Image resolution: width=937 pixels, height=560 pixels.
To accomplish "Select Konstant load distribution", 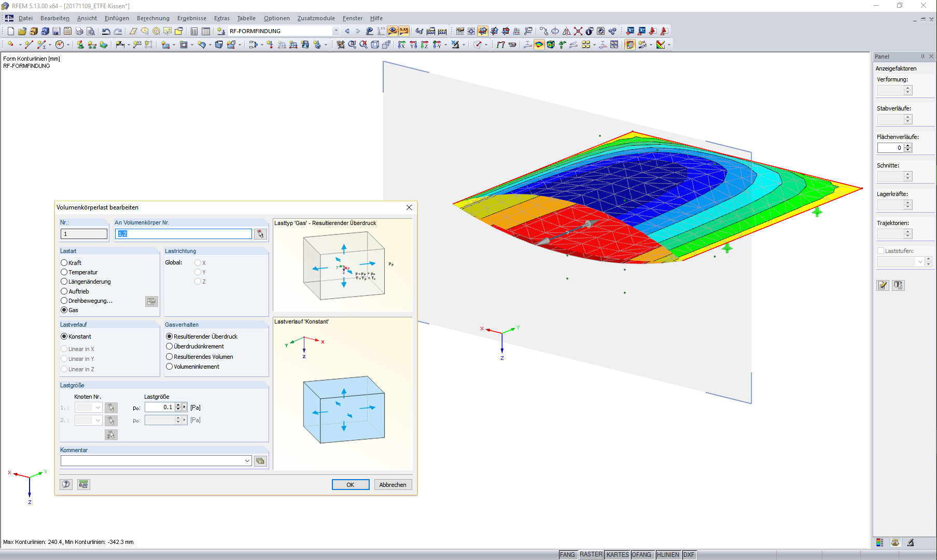I will tap(76, 337).
